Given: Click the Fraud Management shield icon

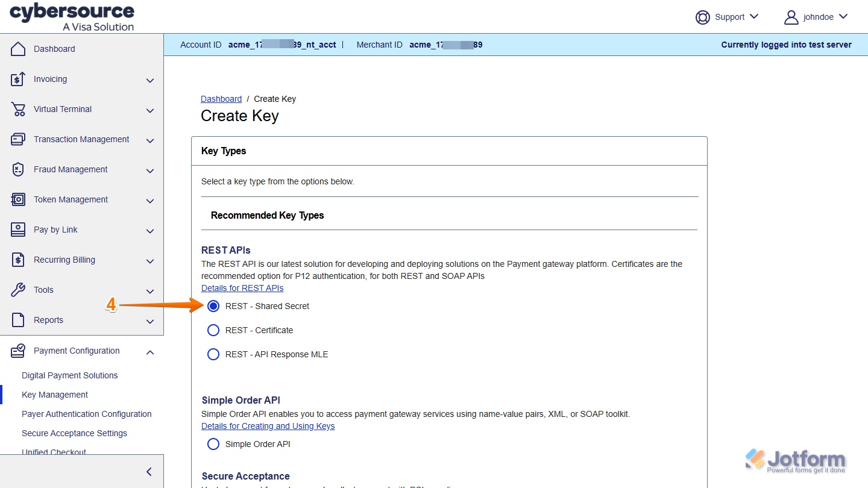Looking at the screenshot, I should (18, 169).
